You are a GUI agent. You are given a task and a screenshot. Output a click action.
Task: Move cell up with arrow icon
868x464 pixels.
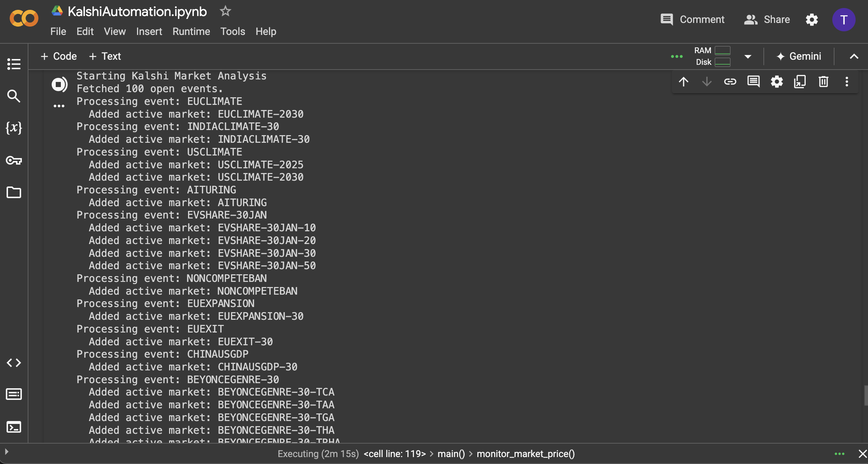(x=684, y=82)
